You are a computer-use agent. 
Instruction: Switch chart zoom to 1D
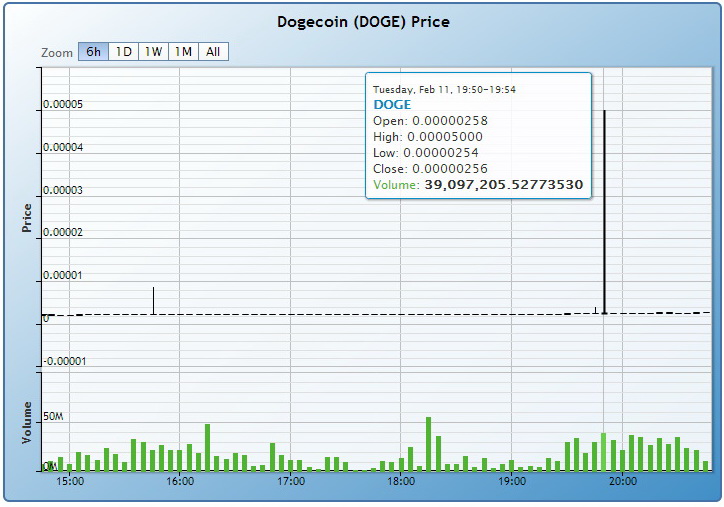click(x=123, y=52)
